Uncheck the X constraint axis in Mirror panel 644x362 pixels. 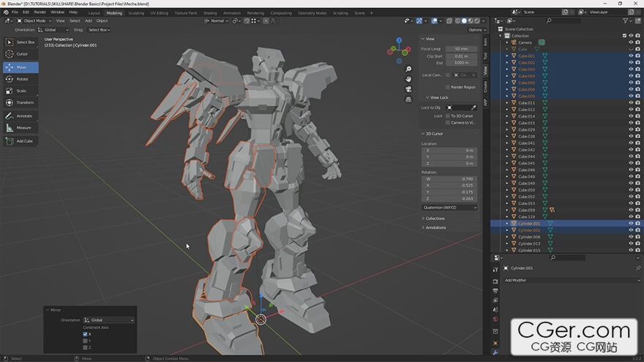point(86,333)
